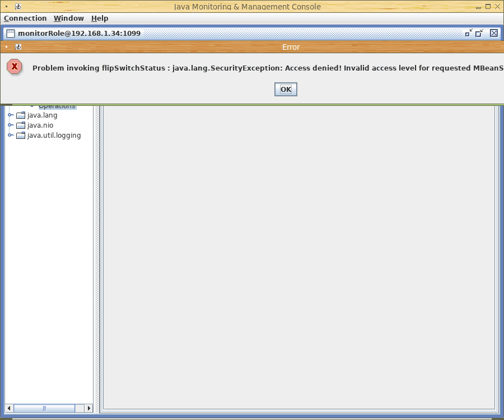
Task: Open main console window menu dot
Action: 6,6
